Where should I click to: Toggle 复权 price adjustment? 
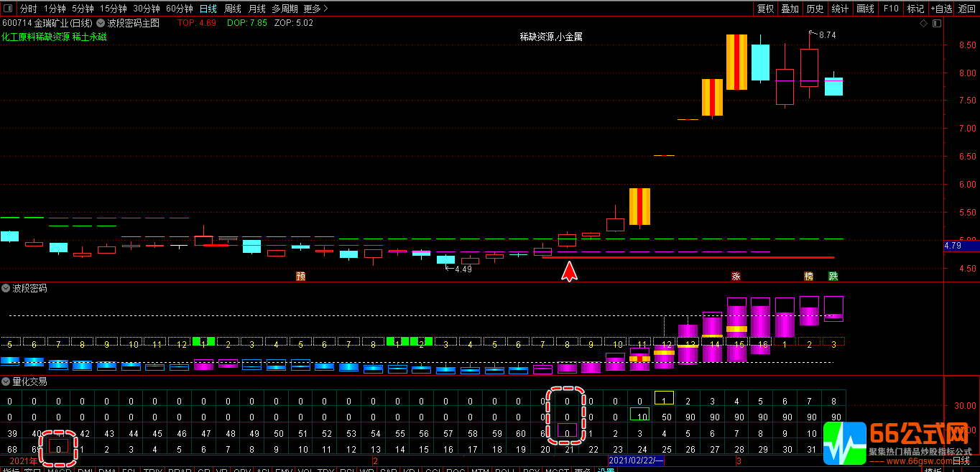(765, 9)
